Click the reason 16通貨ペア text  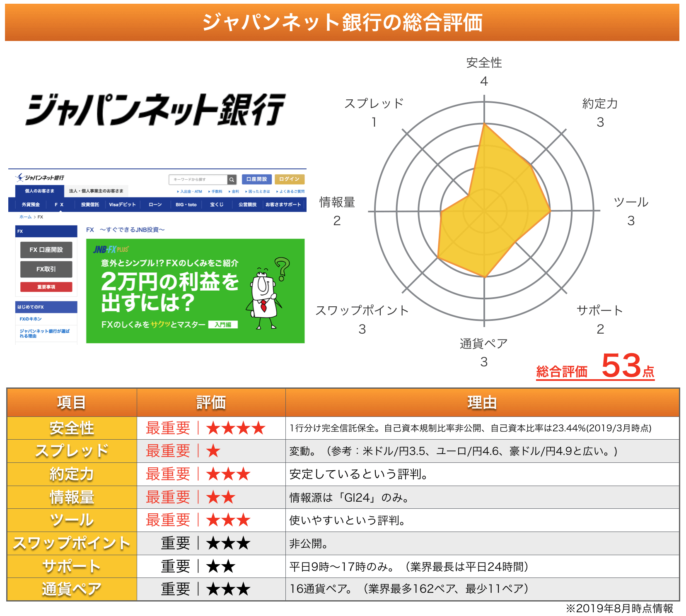point(321,589)
